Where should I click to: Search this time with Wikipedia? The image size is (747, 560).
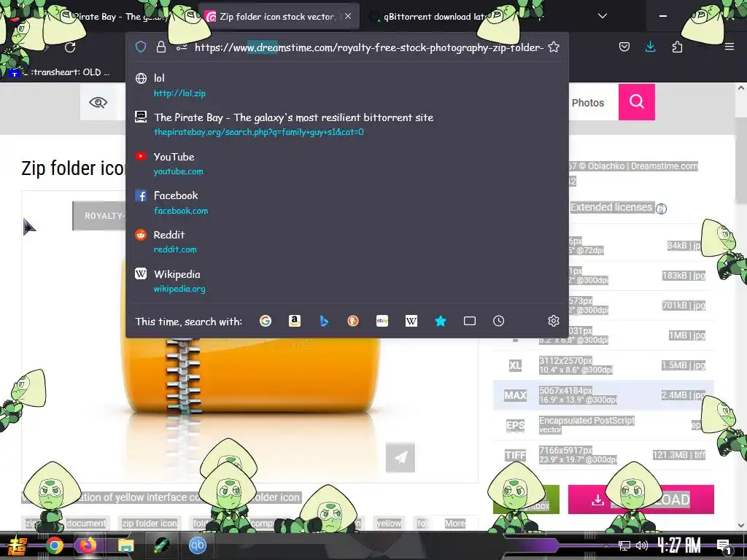[411, 321]
